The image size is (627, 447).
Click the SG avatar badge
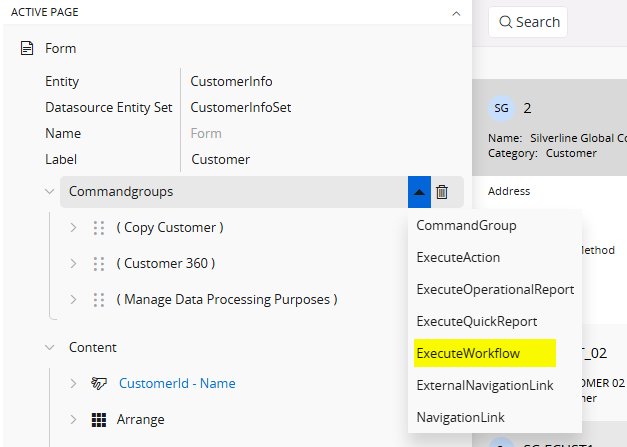click(x=502, y=107)
